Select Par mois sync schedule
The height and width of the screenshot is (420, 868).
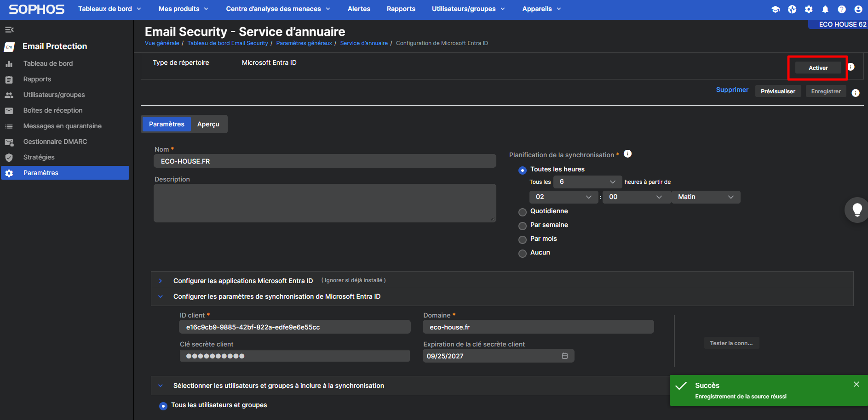point(523,239)
